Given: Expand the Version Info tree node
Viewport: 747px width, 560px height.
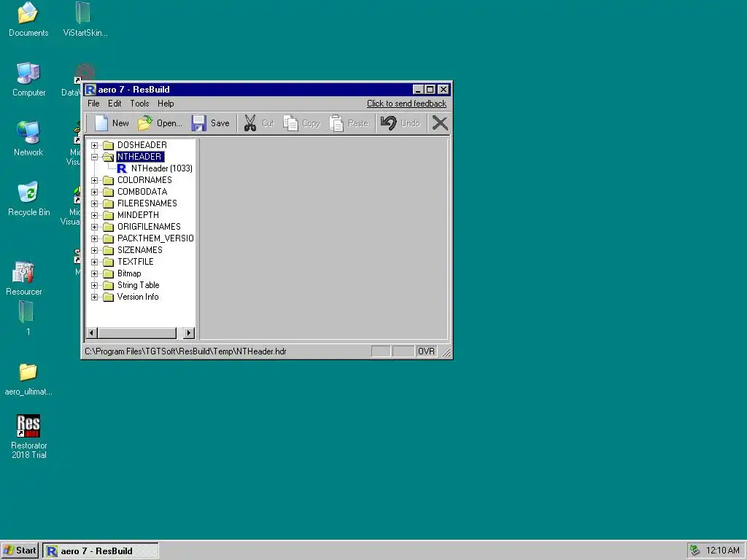Looking at the screenshot, I should [94, 297].
